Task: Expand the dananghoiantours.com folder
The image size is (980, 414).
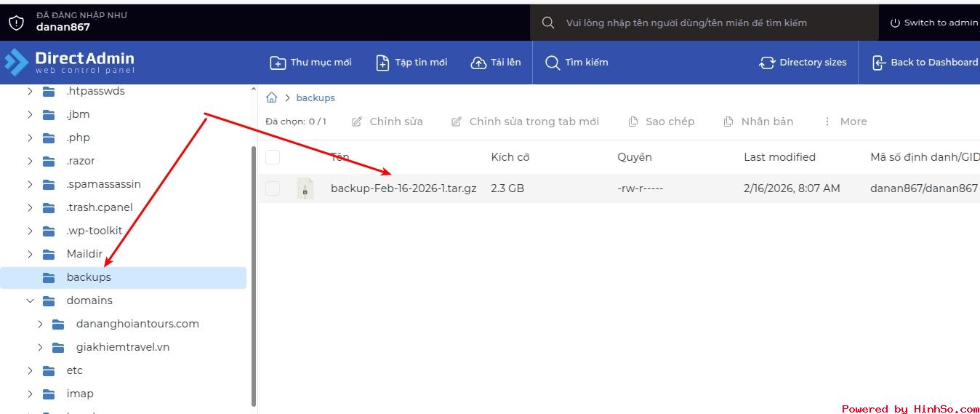Action: point(40,324)
